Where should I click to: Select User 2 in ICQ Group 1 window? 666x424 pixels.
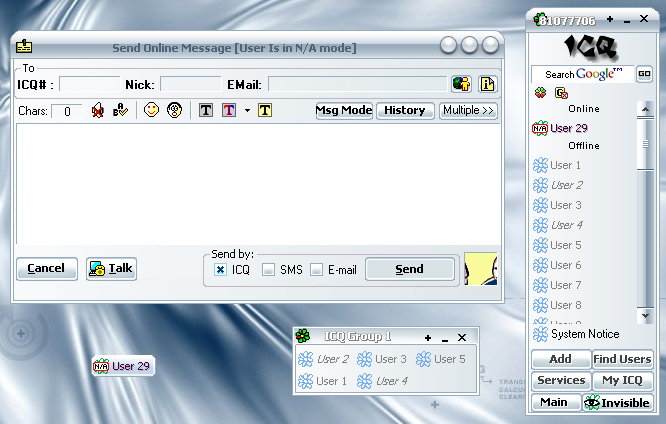pos(323,359)
